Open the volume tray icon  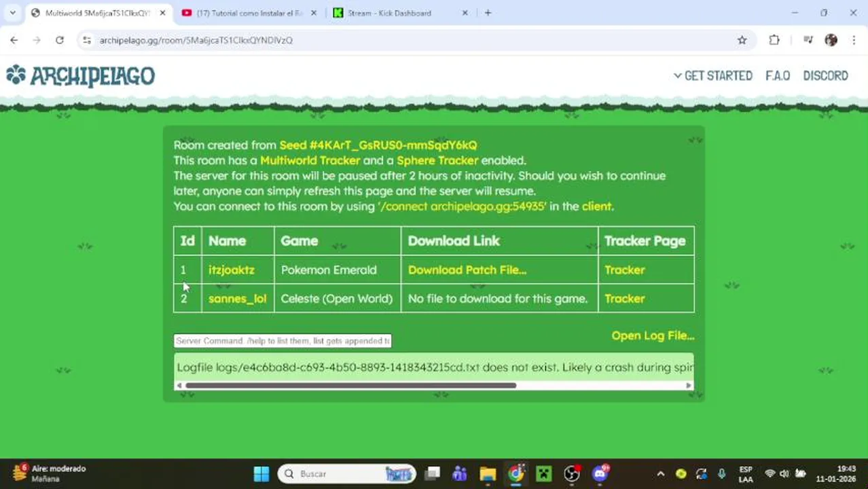click(x=784, y=473)
